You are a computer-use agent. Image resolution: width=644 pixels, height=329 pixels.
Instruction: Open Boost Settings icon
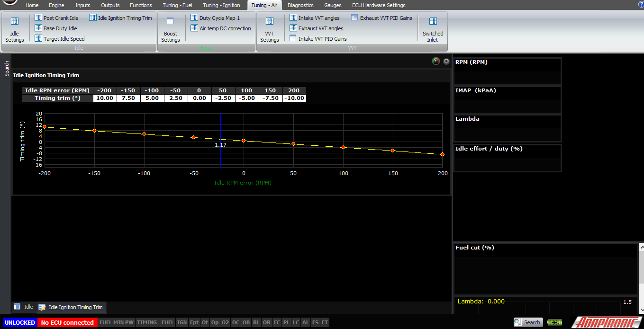point(170,29)
